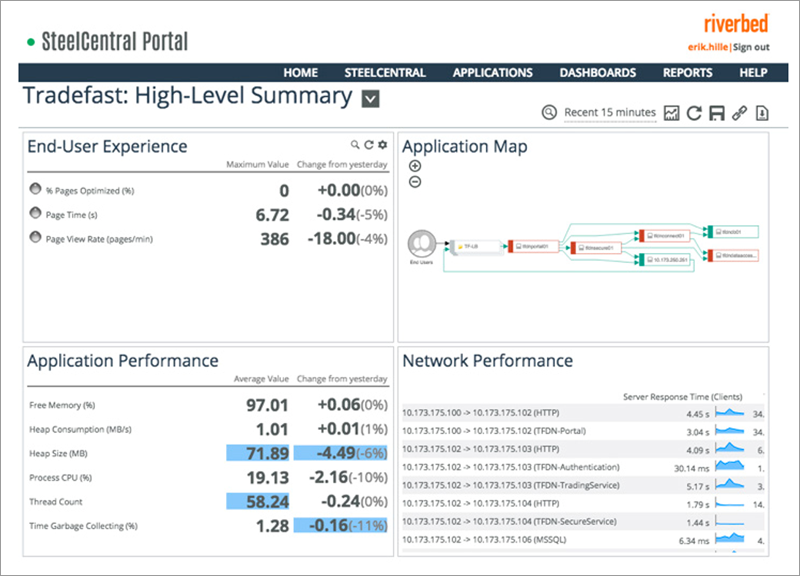800x576 pixels.
Task: Select the TFDN-TradingService network row
Action: click(x=583, y=485)
